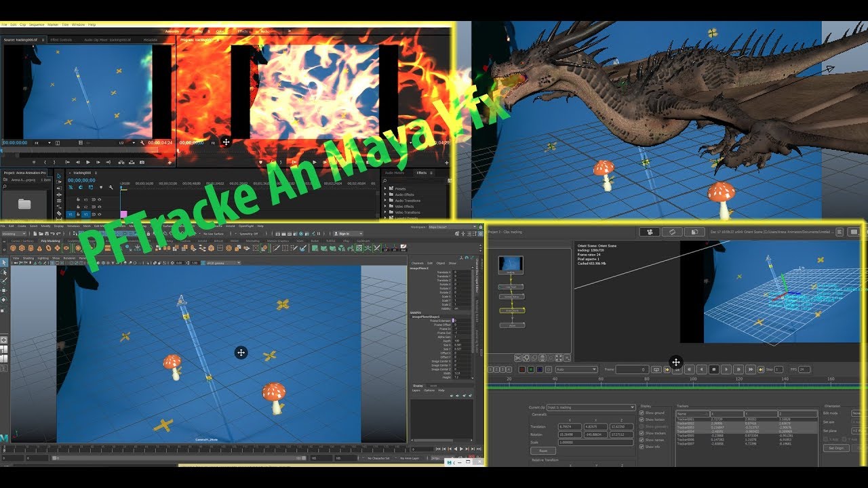
Task: Switch to the Effect Controls tab in Premiere
Action: click(x=61, y=40)
